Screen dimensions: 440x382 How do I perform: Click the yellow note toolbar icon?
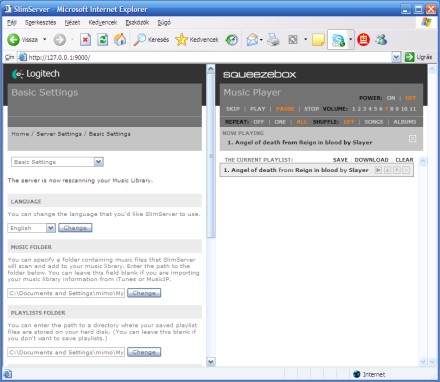click(318, 40)
